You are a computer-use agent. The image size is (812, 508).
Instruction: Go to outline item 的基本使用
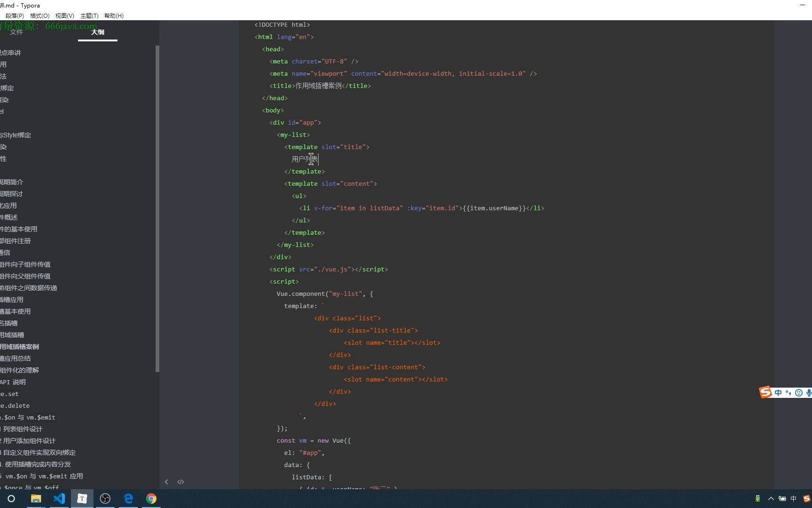point(18,229)
